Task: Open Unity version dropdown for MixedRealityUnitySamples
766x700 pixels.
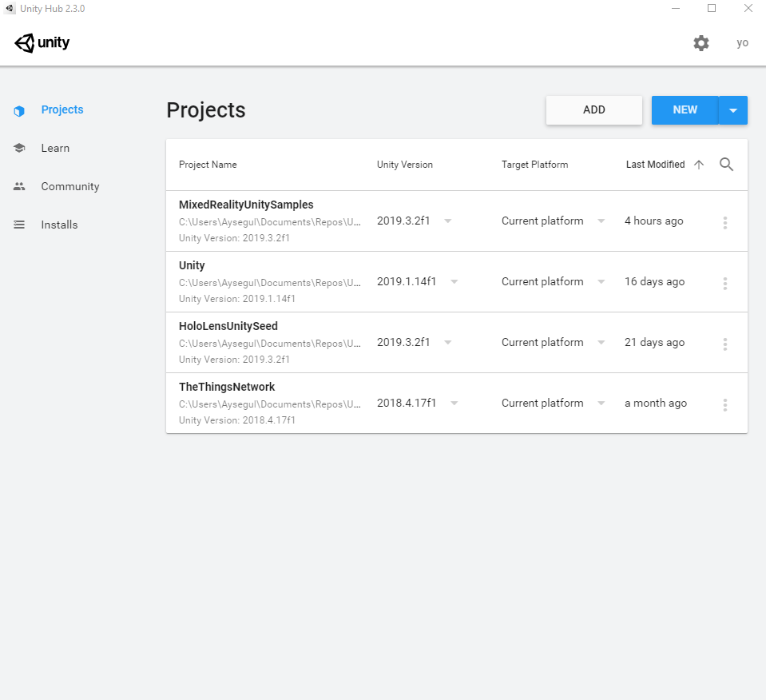Action: coord(447,221)
